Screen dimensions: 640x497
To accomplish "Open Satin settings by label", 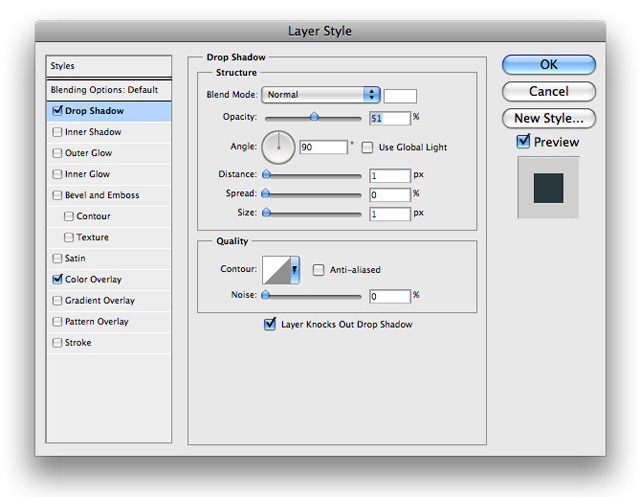I will [x=75, y=258].
